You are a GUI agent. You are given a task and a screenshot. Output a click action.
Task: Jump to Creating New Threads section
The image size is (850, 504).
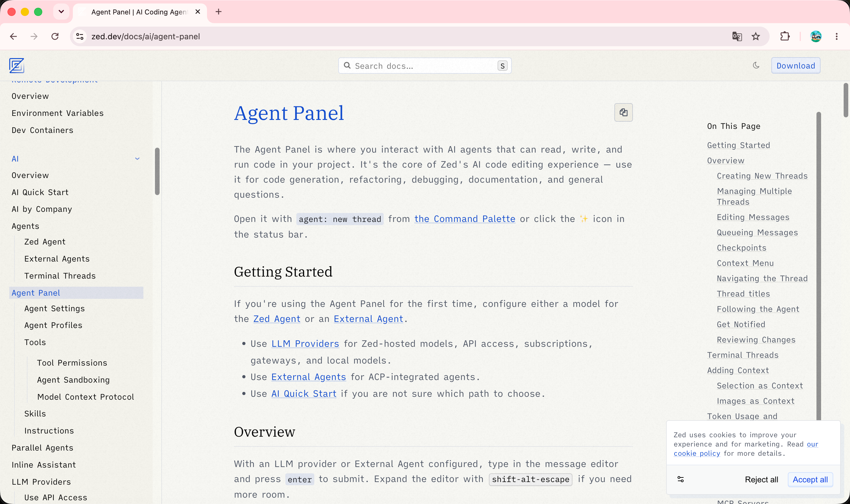[762, 176]
